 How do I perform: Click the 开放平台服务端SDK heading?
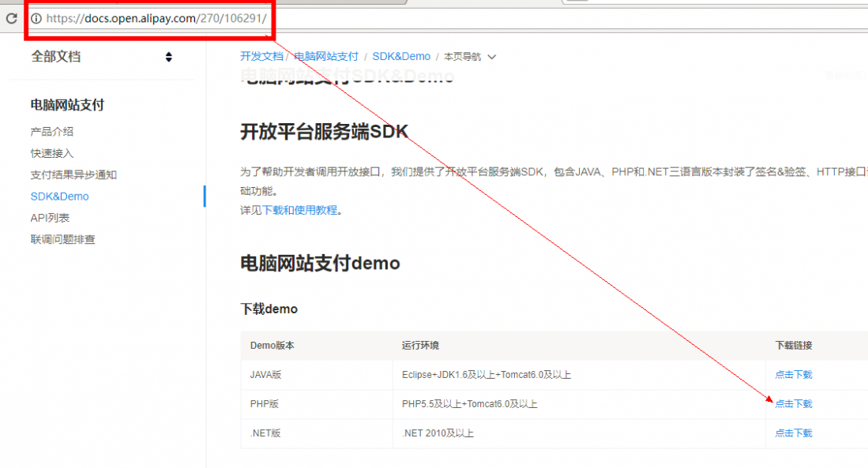tap(325, 132)
